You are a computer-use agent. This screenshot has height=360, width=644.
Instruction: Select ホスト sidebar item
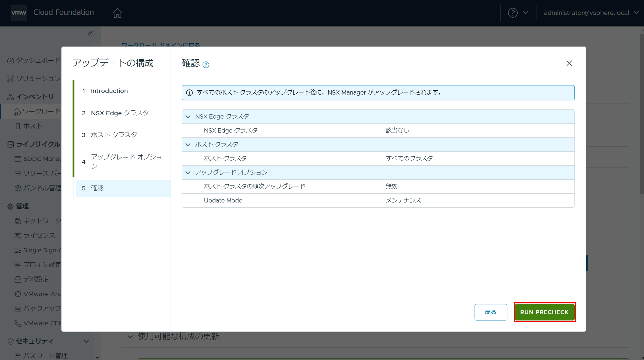[29, 126]
